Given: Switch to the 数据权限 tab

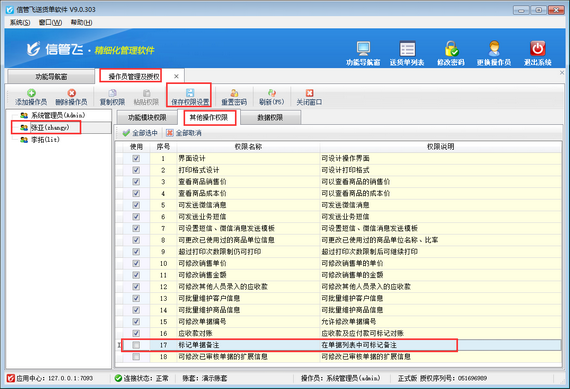Looking at the screenshot, I should (270, 117).
